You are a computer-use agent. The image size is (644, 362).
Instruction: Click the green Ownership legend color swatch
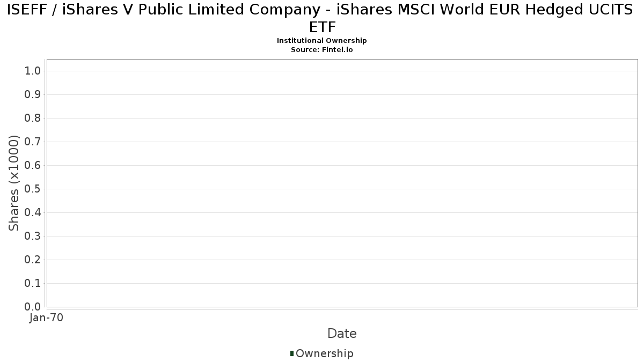[292, 353]
